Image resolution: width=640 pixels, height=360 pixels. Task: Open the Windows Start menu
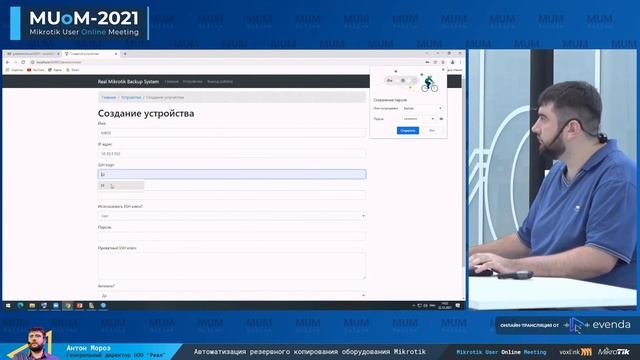click(8, 305)
